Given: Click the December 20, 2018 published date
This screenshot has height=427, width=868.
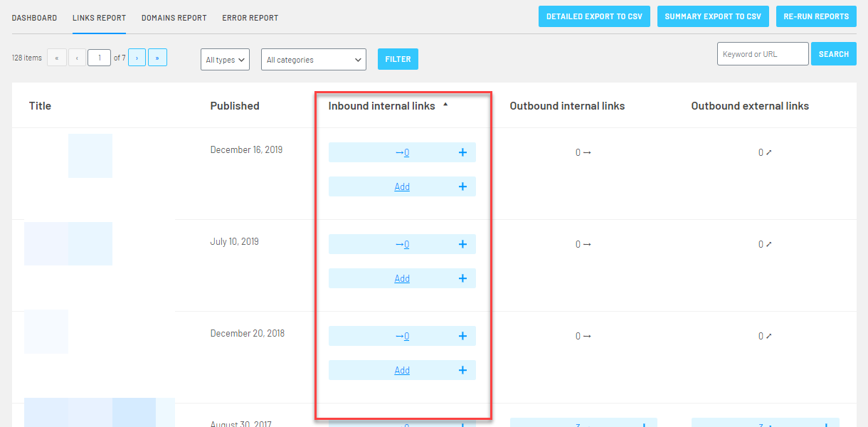Looking at the screenshot, I should click(248, 333).
